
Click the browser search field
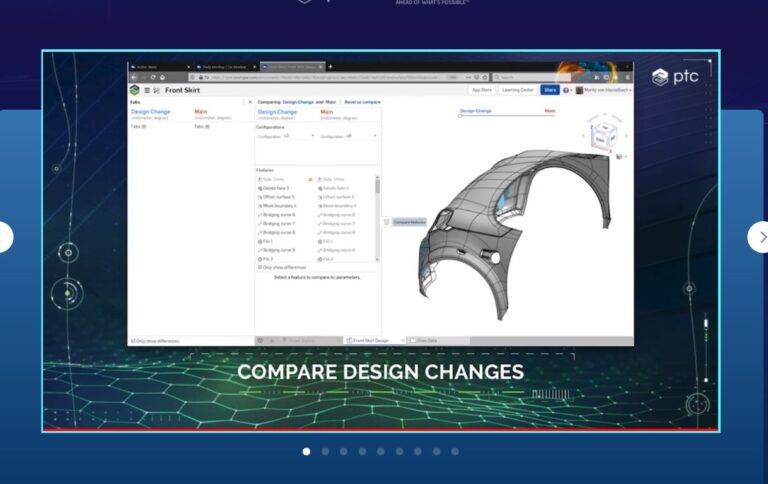pos(531,77)
